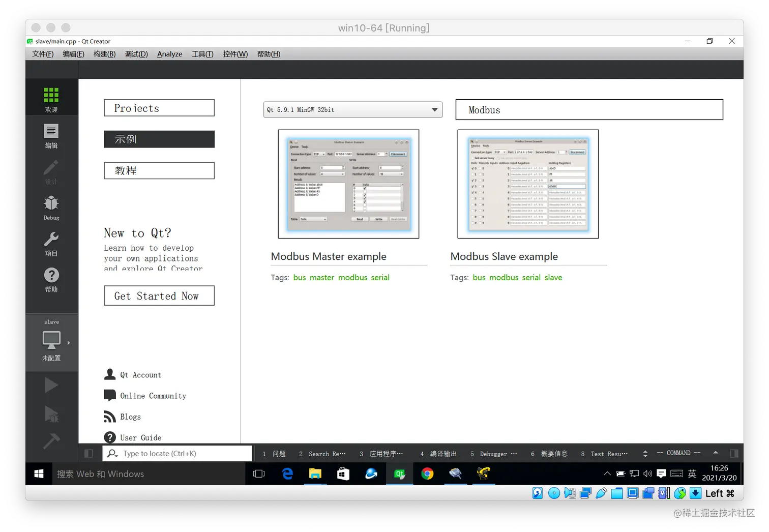Open the 项目 (Projects) wrench icon
The image size is (769, 532).
[51, 239]
